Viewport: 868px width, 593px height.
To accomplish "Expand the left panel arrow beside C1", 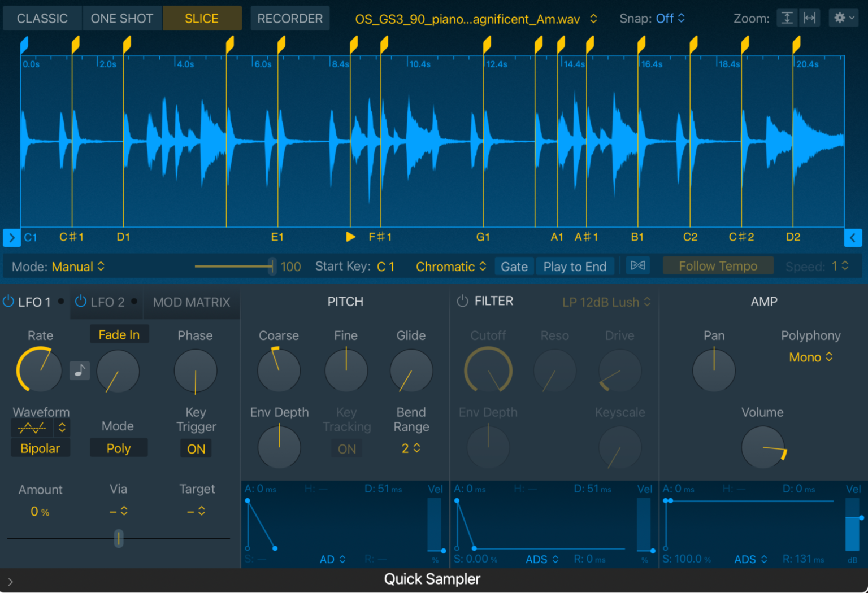I will pyautogui.click(x=11, y=237).
